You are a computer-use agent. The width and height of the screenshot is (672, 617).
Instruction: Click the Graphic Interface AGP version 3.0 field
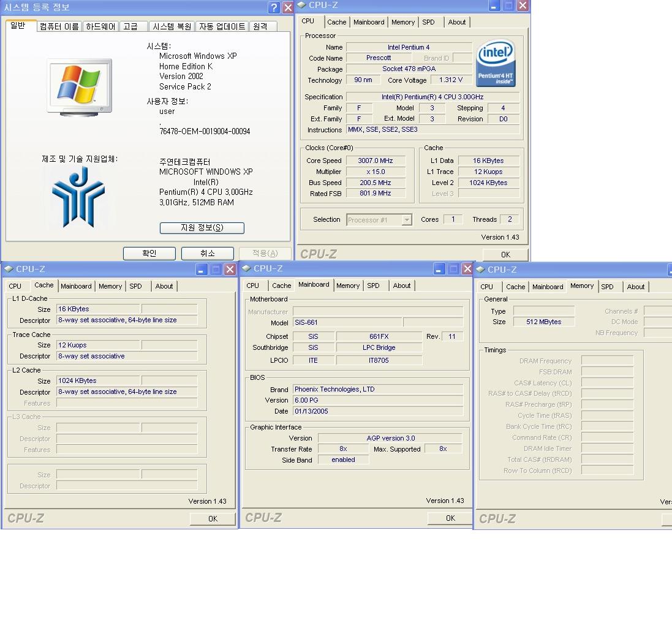(x=390, y=438)
